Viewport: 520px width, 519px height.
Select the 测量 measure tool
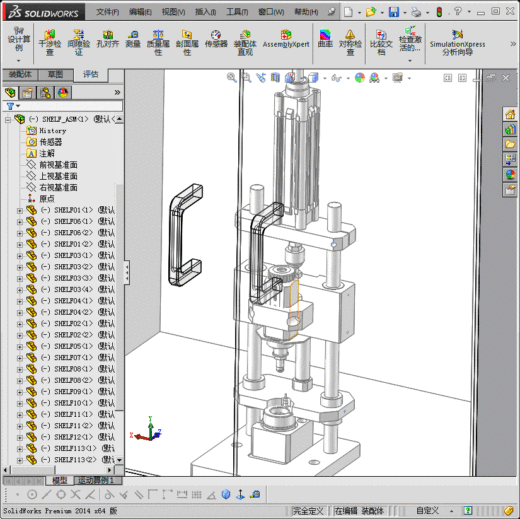click(133, 39)
